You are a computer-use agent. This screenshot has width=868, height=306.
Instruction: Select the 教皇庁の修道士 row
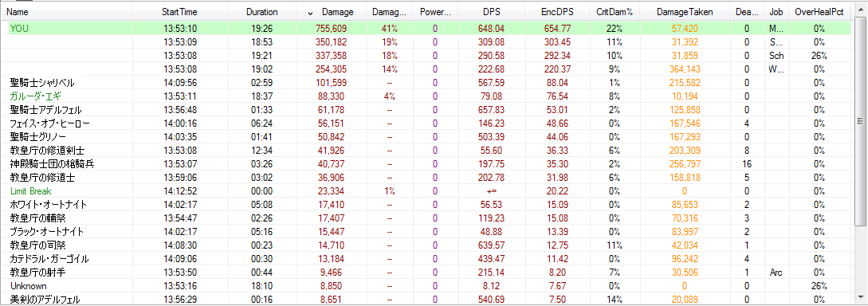426,177
